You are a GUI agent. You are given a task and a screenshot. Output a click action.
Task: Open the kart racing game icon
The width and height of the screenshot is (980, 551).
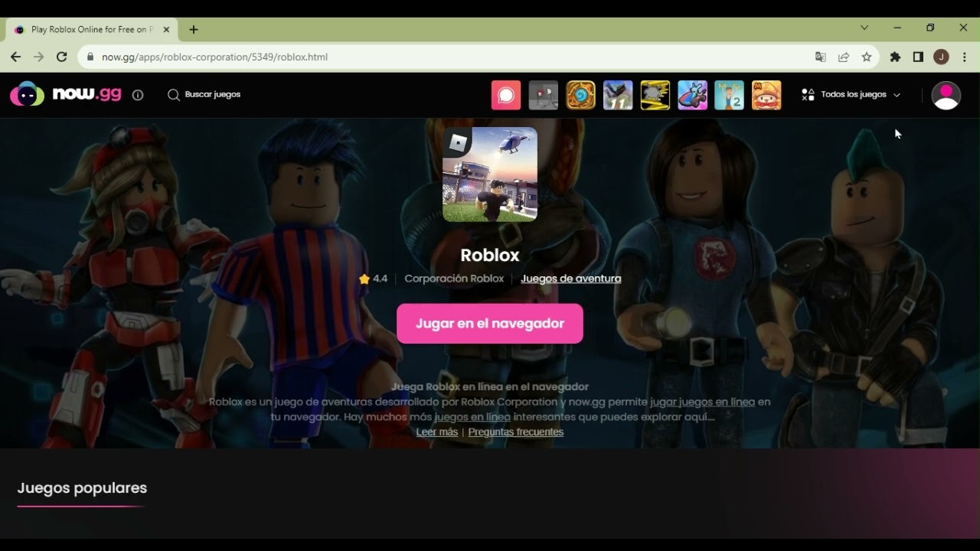(693, 95)
